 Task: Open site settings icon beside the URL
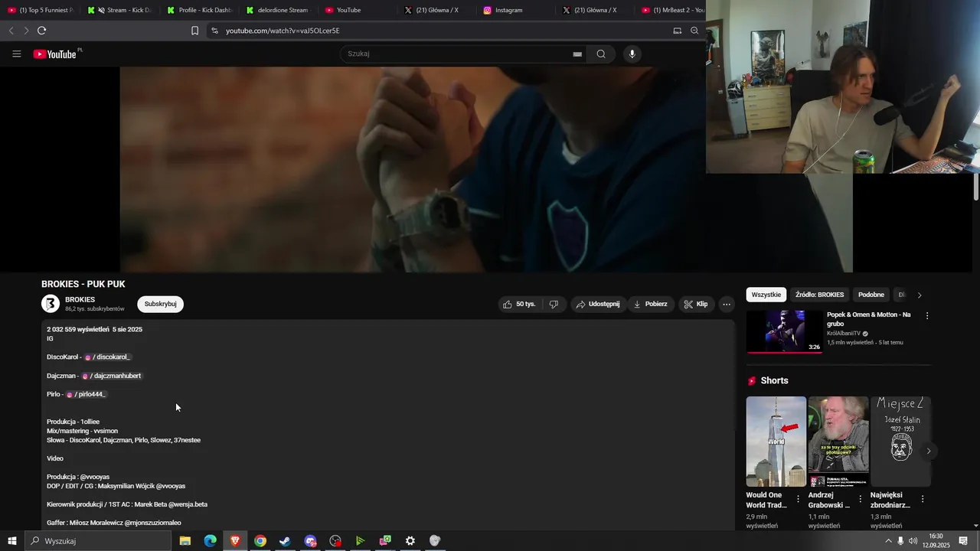214,31
